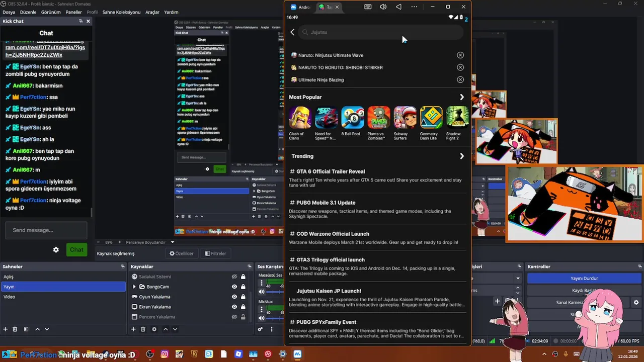Open the Görünüm menu
This screenshot has width=644, height=362.
click(51, 12)
